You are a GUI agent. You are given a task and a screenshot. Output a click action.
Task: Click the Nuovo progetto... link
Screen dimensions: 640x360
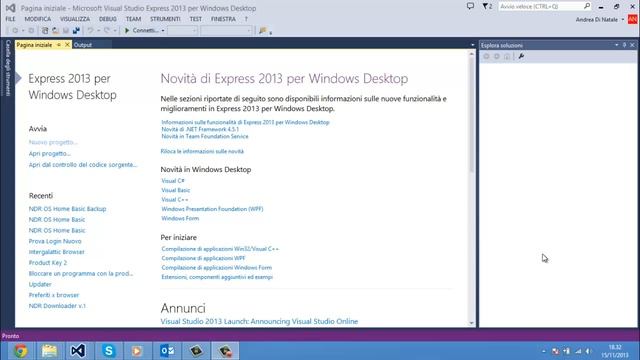pyautogui.click(x=53, y=142)
